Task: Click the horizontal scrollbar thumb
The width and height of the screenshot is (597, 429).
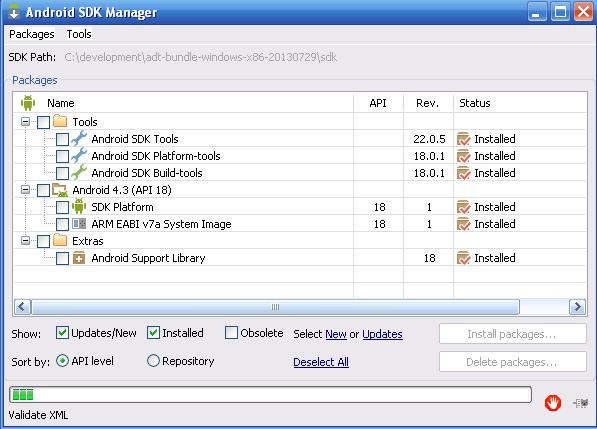Action: (x=275, y=307)
